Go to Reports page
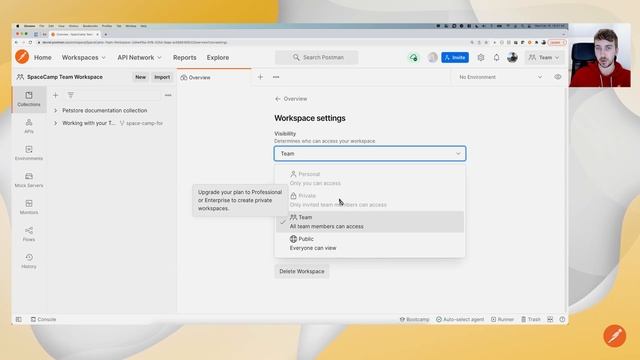This screenshot has height=360, width=640. (184, 58)
